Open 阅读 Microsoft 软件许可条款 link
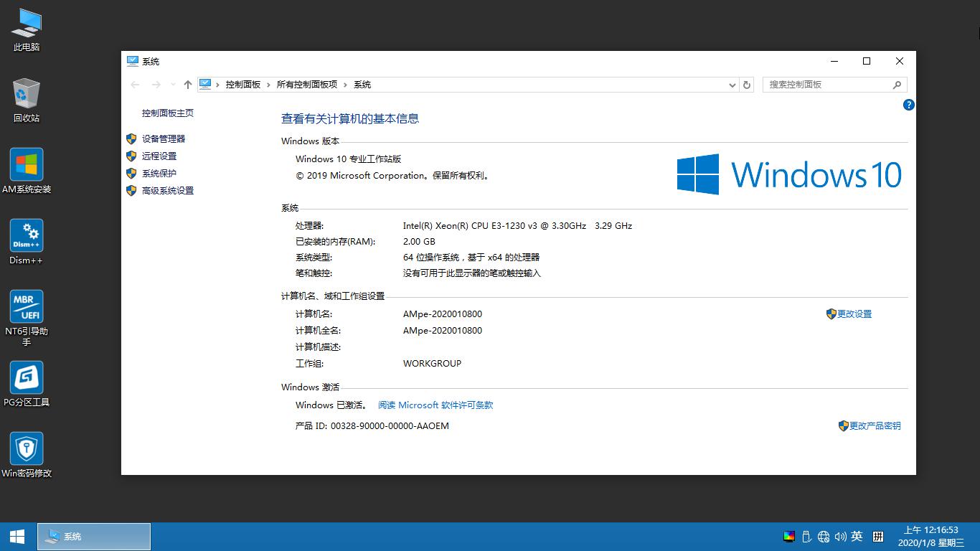 tap(435, 405)
